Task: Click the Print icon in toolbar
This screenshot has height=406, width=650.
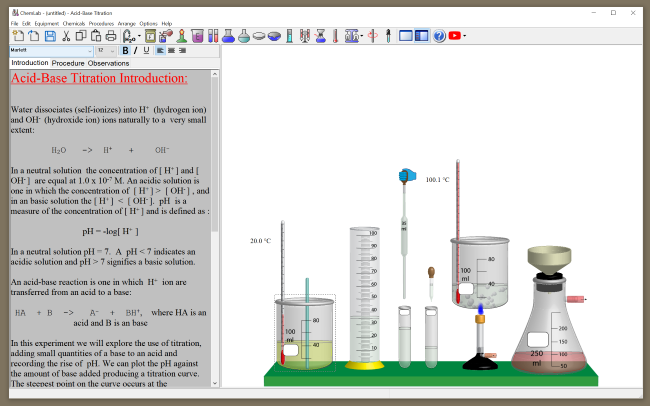Action: coord(113,36)
